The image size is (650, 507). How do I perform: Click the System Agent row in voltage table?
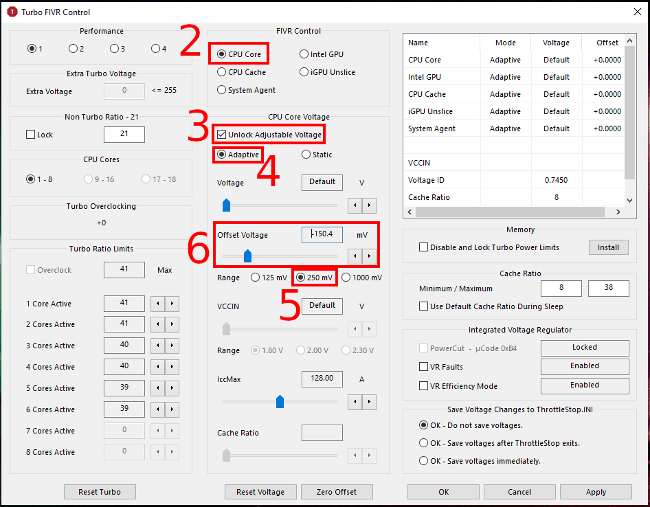tap(514, 129)
